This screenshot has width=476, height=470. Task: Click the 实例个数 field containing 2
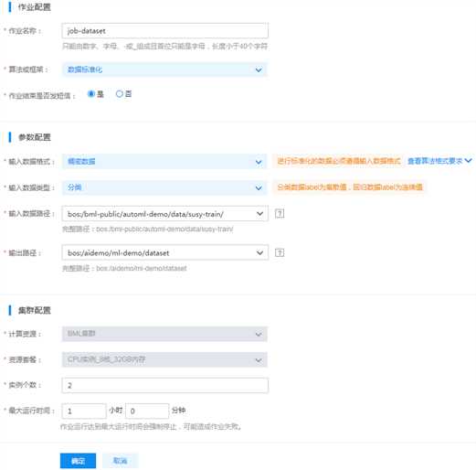[164, 385]
